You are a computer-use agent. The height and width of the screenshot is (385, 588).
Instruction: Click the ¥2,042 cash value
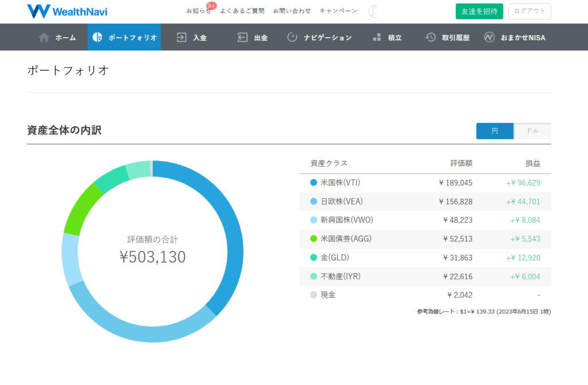pos(460,295)
